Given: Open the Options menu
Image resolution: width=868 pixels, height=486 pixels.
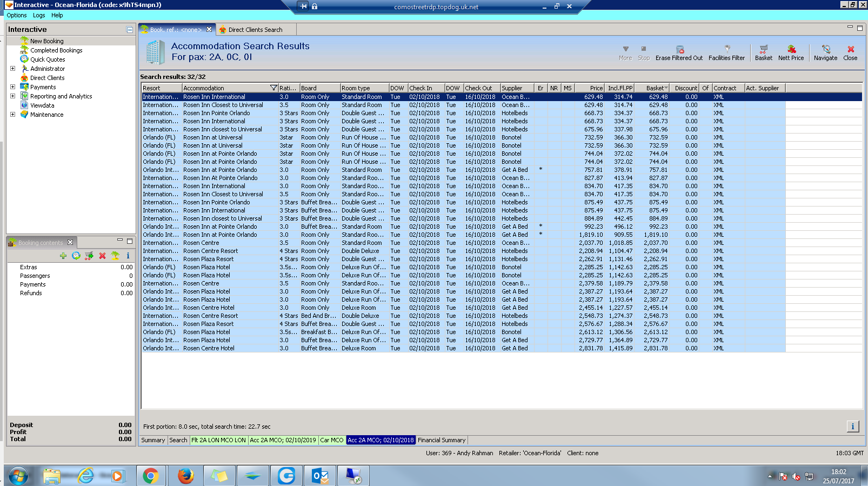Looking at the screenshot, I should click(x=17, y=15).
